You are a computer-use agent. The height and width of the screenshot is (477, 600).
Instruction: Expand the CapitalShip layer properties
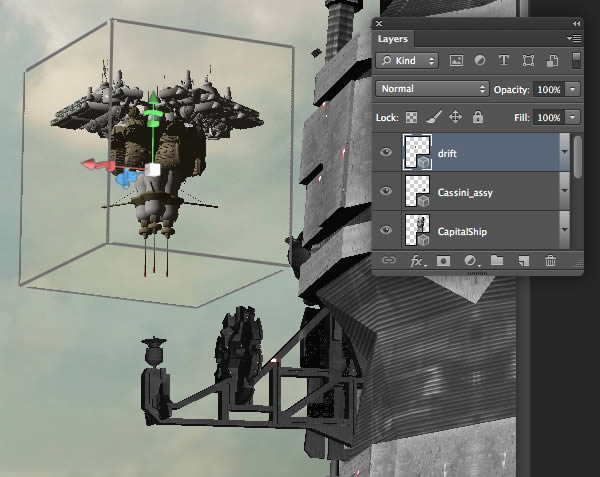(564, 230)
